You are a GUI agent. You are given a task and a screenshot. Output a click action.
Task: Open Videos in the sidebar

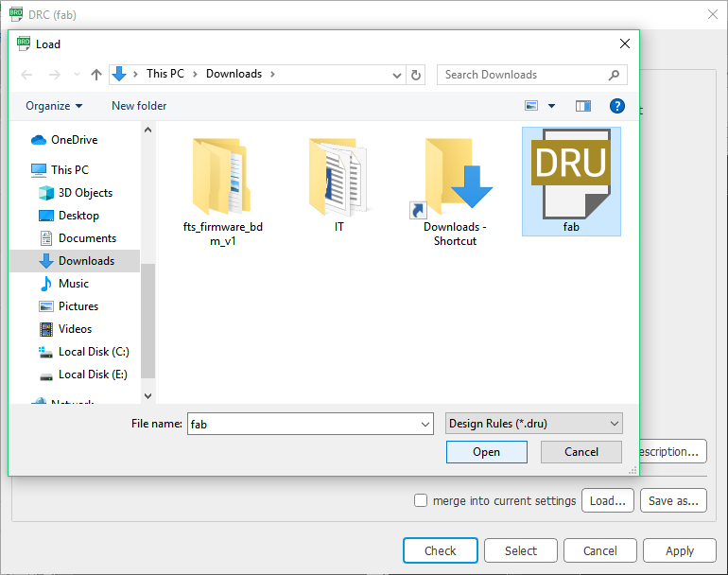(65, 329)
